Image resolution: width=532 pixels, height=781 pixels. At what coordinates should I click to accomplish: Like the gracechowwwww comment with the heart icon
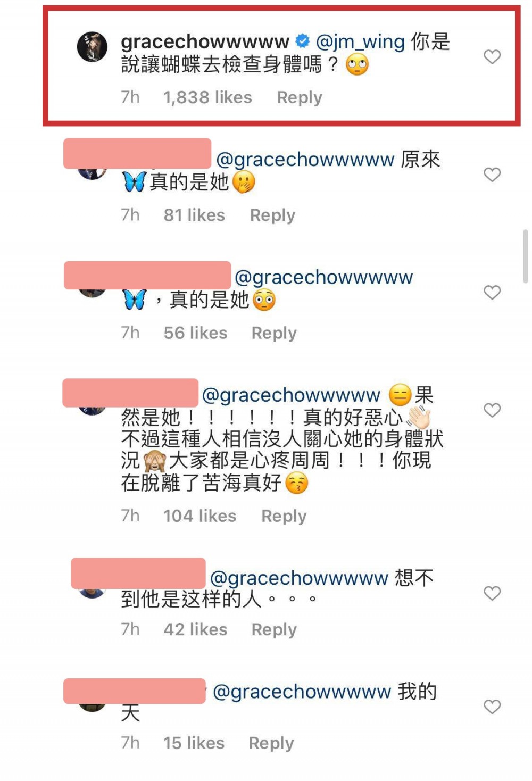[492, 56]
